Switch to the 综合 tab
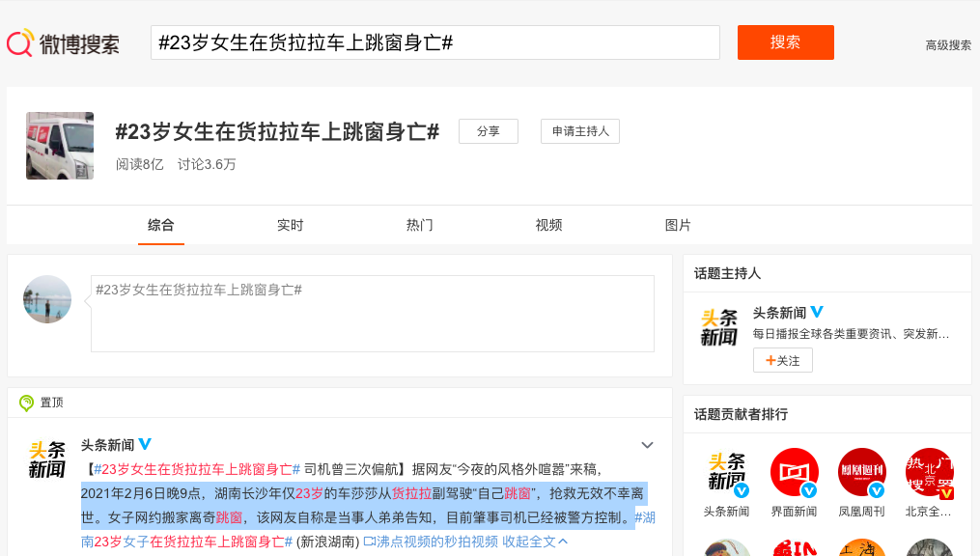 click(x=160, y=225)
